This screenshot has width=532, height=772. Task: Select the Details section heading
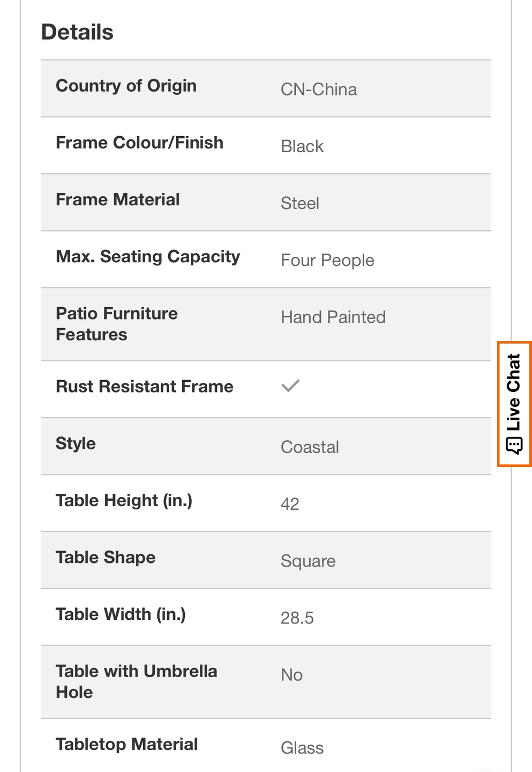coord(77,32)
